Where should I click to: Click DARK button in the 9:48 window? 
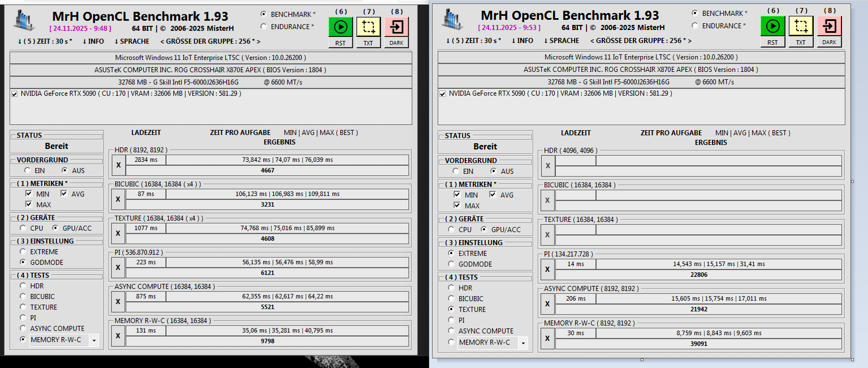pyautogui.click(x=396, y=42)
